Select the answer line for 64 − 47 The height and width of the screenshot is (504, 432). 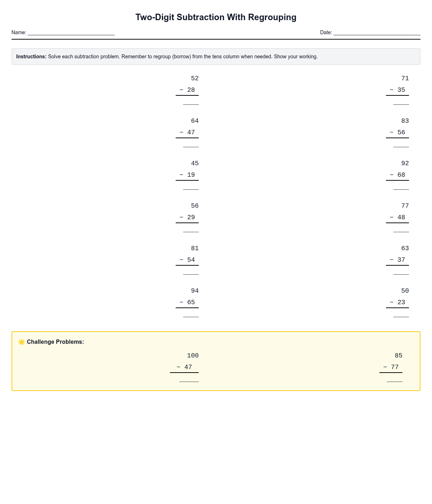point(191,144)
